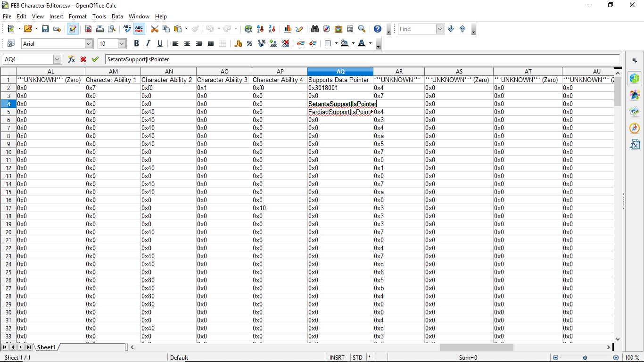The width and height of the screenshot is (644, 362).
Task: Open OpenOffice Help icon
Action: click(x=378, y=29)
